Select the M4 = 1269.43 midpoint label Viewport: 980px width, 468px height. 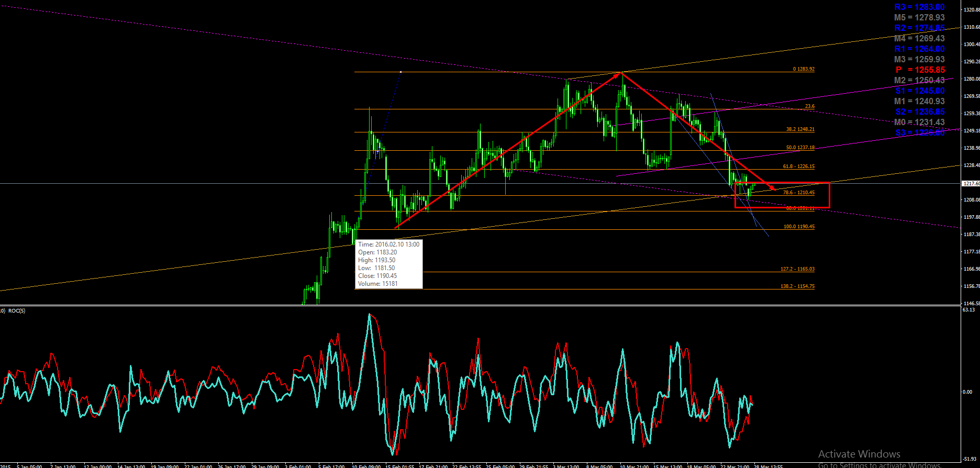pos(919,39)
